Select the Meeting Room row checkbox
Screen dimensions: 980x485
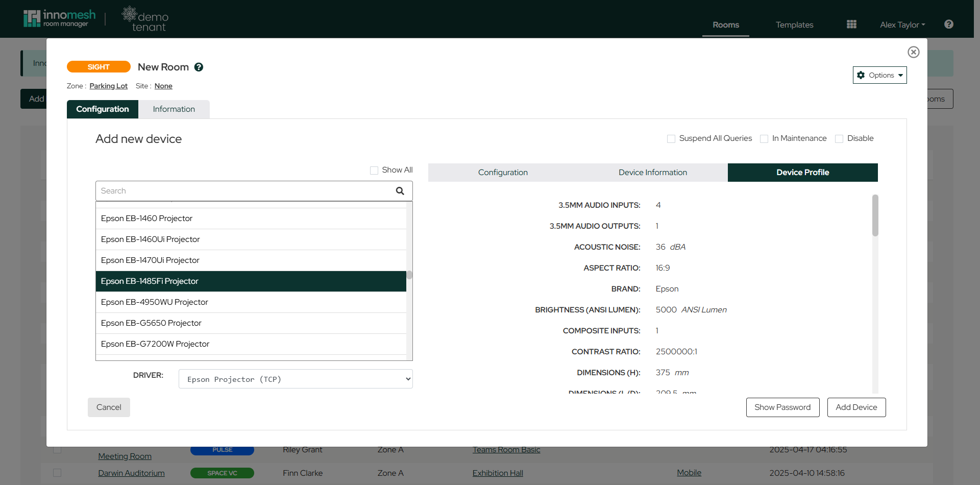tap(57, 450)
